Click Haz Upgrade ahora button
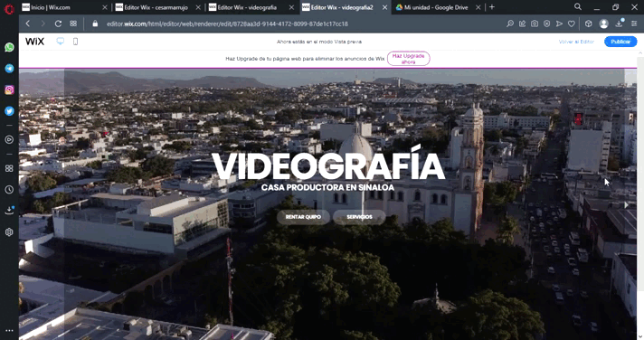Image resolution: width=644 pixels, height=340 pixels. (x=408, y=58)
